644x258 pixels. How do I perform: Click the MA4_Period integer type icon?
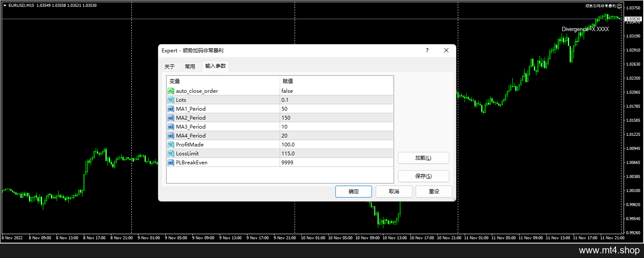click(x=170, y=135)
